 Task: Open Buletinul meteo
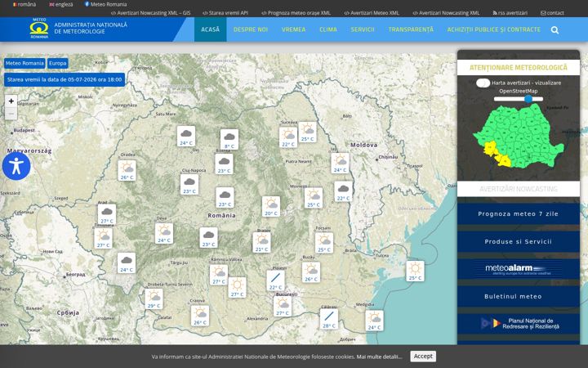[519, 296]
